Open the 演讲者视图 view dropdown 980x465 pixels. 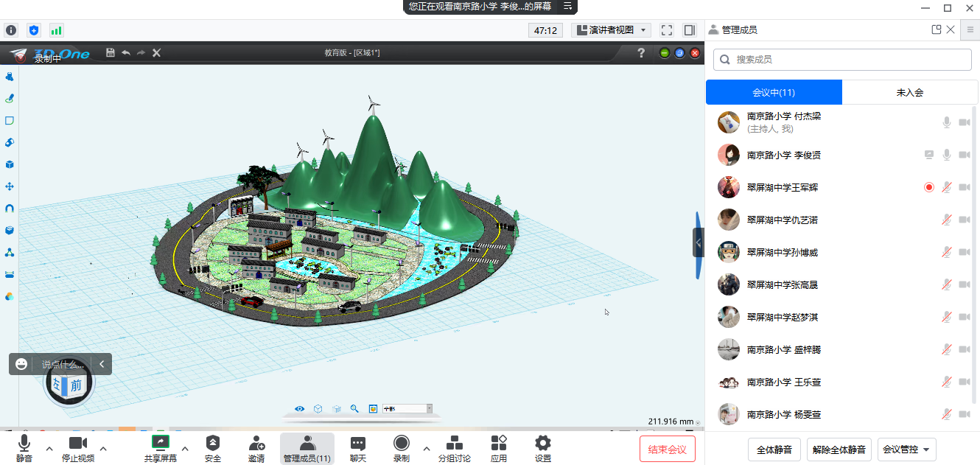click(x=611, y=30)
